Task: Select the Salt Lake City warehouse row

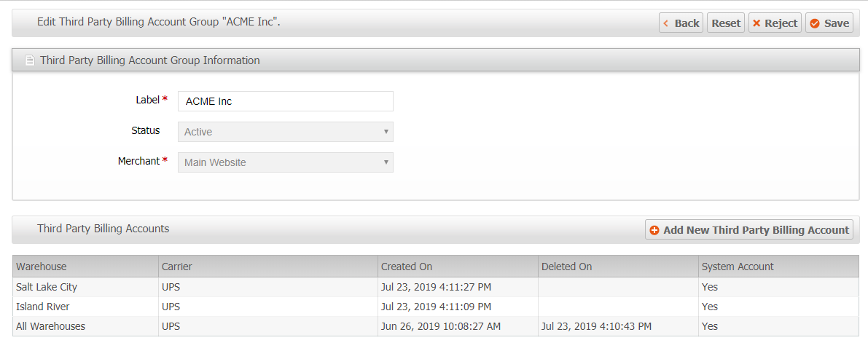Action: click(47, 287)
